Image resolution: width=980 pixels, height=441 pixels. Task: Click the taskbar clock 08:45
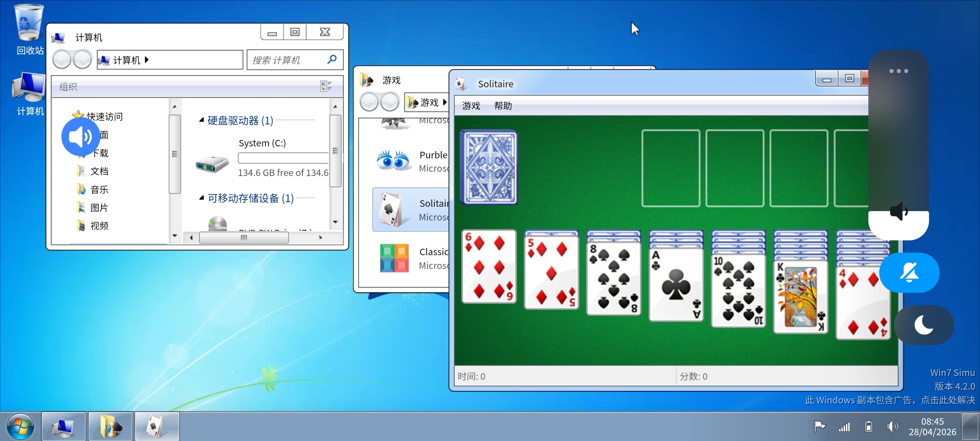[x=932, y=426]
